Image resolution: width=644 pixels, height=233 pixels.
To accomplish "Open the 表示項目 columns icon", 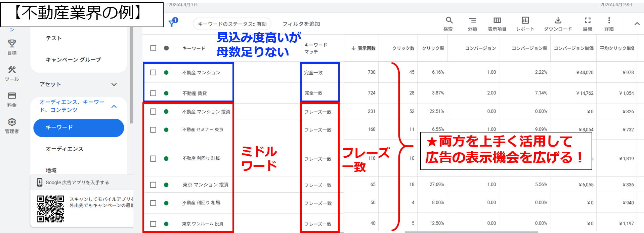I will click(497, 21).
